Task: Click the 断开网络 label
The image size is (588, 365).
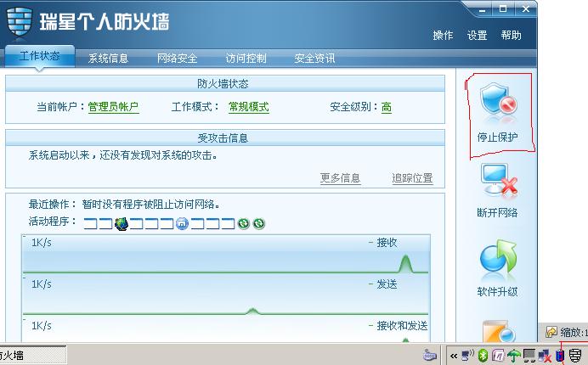Action: click(498, 212)
